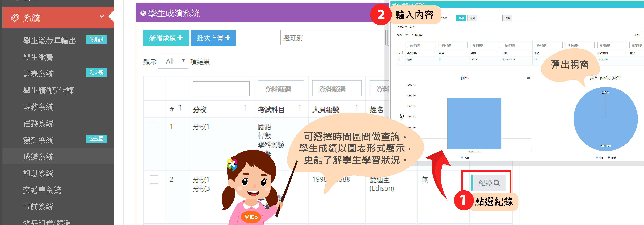Check the row 2 checkbox
Screen dimensions: 644x225
coord(154,179)
